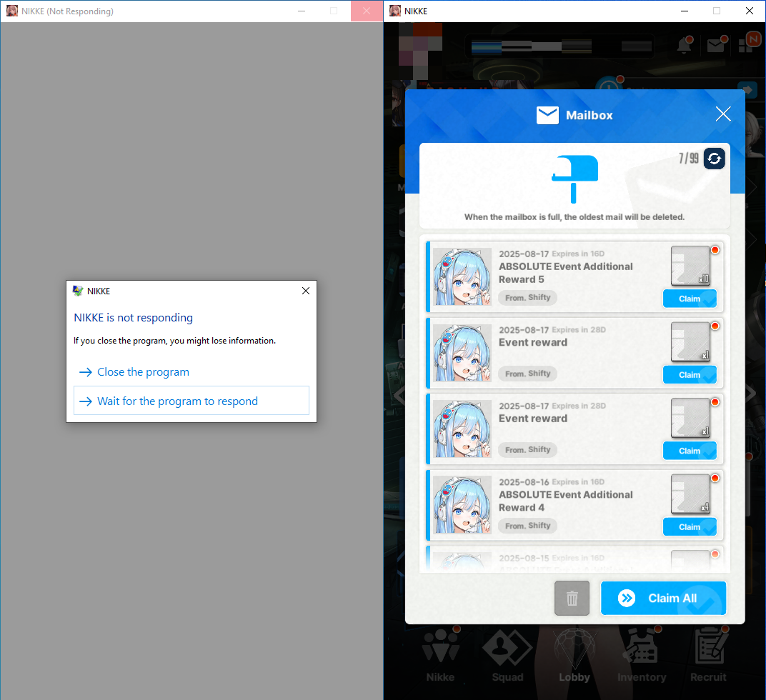
Task: Click the blue arrow icon at top right of lobby
Action: (x=748, y=90)
